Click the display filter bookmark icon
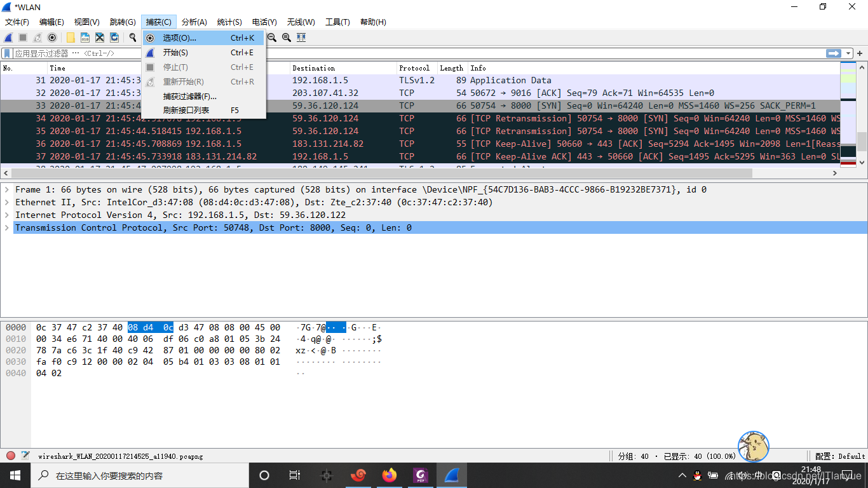The width and height of the screenshot is (868, 488). tap(7, 53)
